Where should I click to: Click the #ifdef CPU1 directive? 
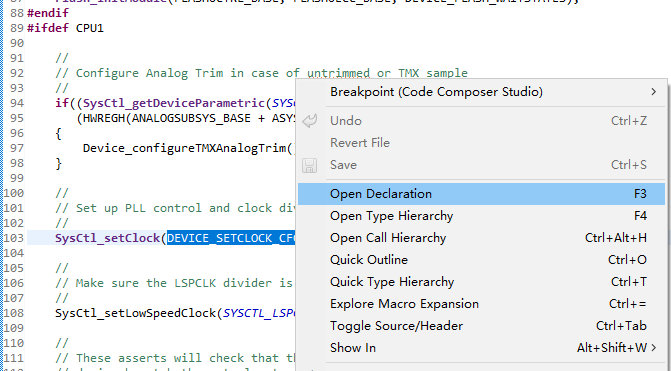[x=65, y=28]
